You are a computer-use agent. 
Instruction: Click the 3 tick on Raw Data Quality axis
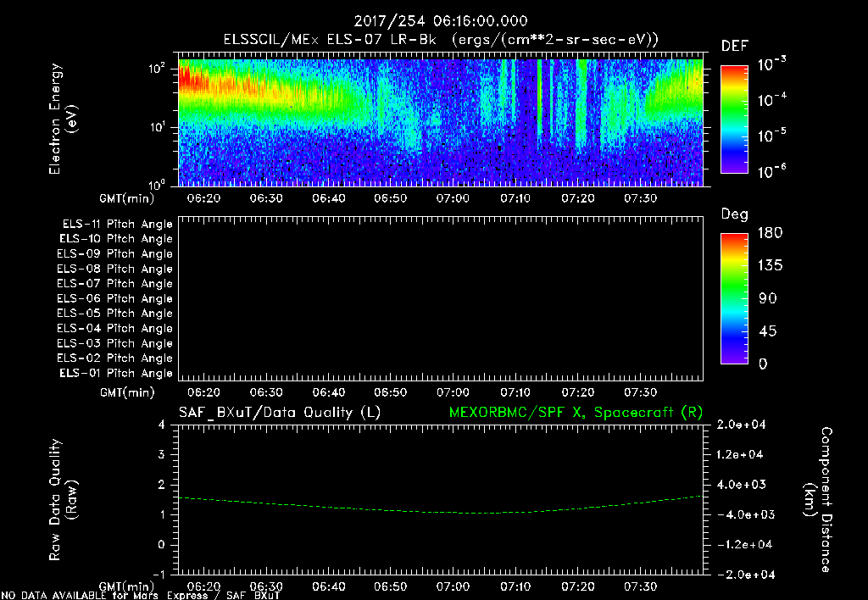[162, 455]
